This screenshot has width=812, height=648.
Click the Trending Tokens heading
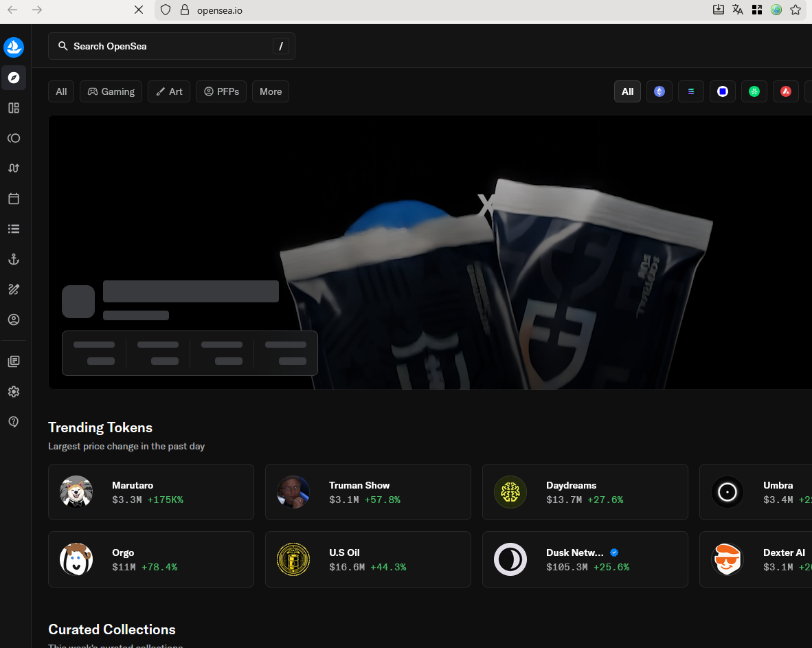[x=100, y=428]
